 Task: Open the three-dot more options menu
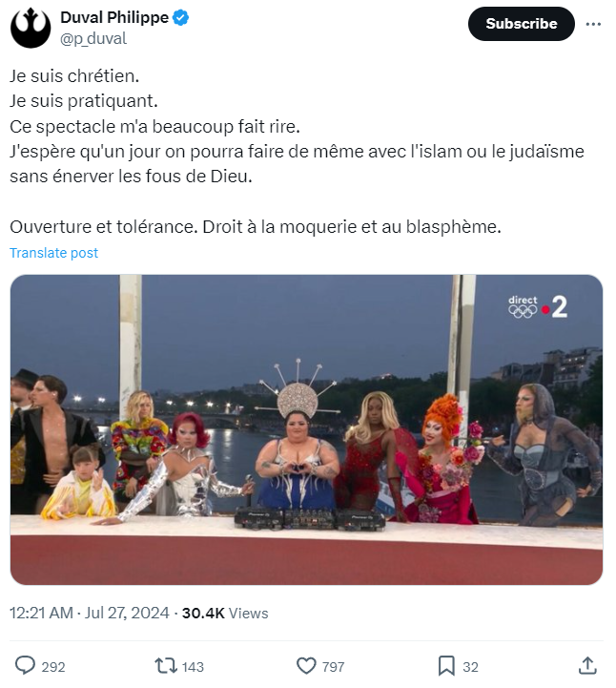(593, 24)
